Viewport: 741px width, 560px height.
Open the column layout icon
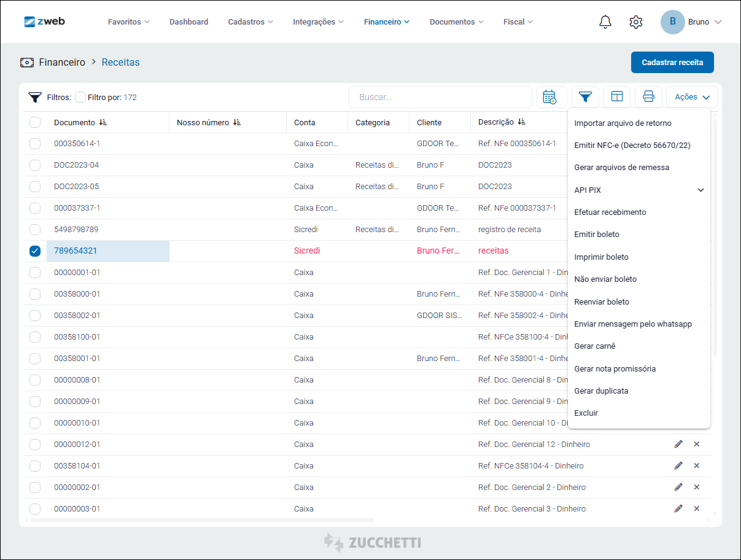point(617,97)
